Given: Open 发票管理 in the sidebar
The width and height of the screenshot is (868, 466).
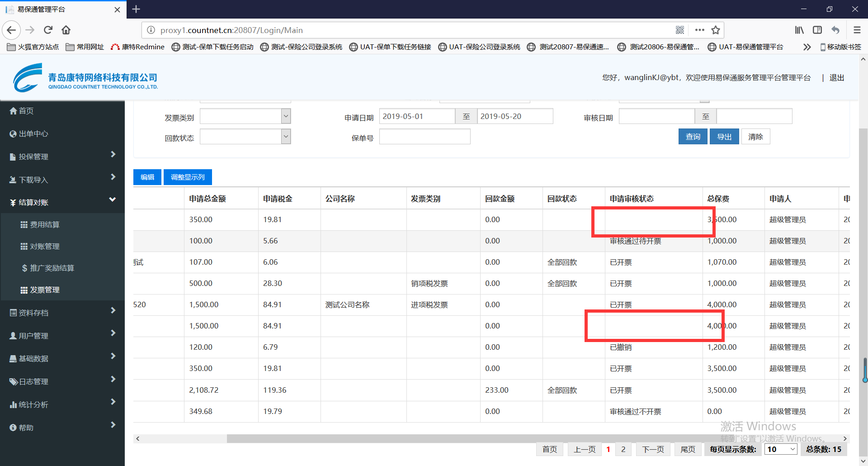Looking at the screenshot, I should 45,290.
